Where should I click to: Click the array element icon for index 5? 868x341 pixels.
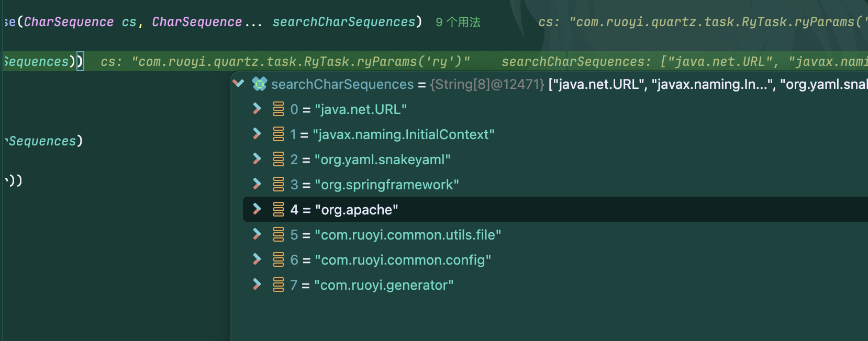pos(279,234)
